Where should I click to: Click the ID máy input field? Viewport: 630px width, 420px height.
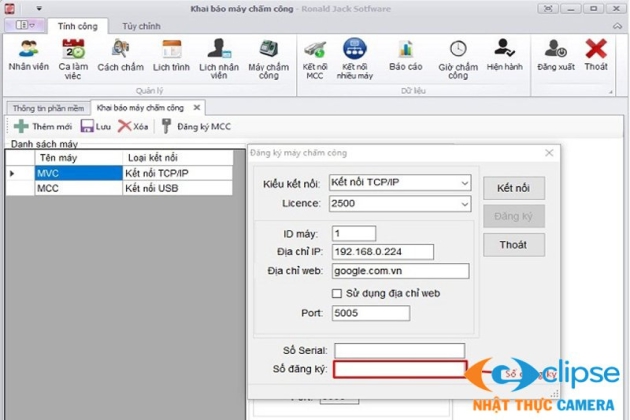pyautogui.click(x=354, y=234)
